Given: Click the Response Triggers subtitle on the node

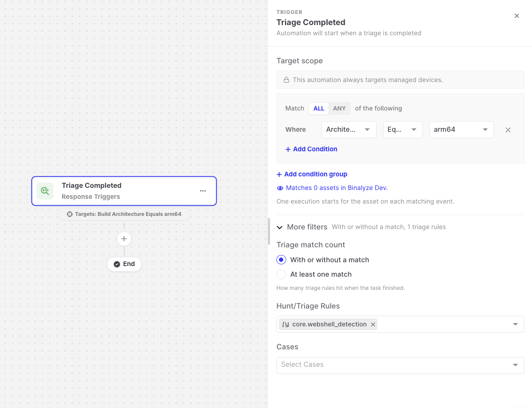Looking at the screenshot, I should click(91, 197).
